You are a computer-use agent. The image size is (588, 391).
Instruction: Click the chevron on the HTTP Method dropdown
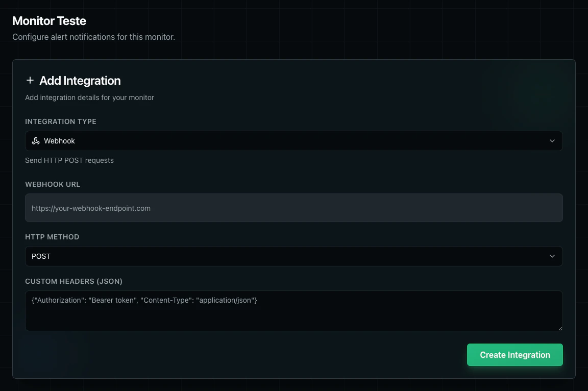coord(552,256)
